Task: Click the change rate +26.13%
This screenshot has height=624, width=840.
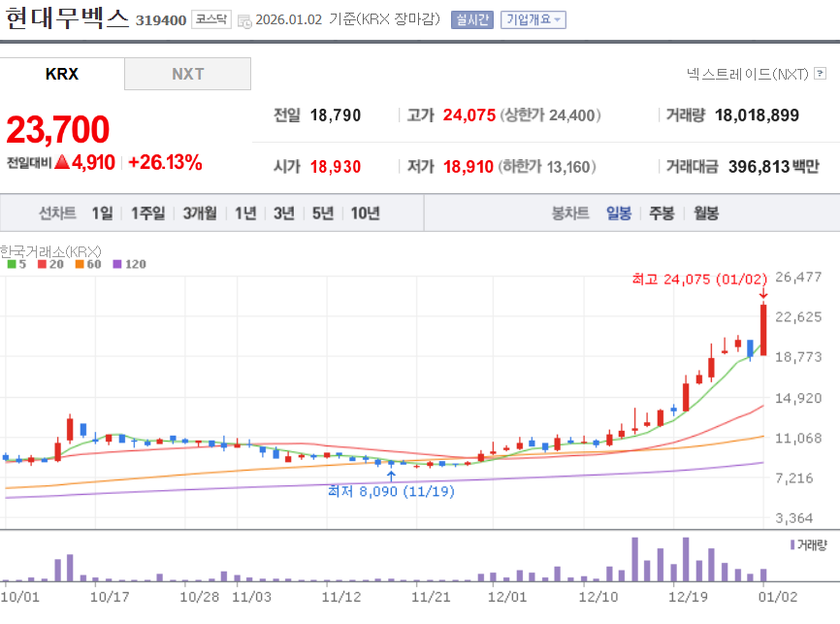Action: pyautogui.click(x=165, y=162)
